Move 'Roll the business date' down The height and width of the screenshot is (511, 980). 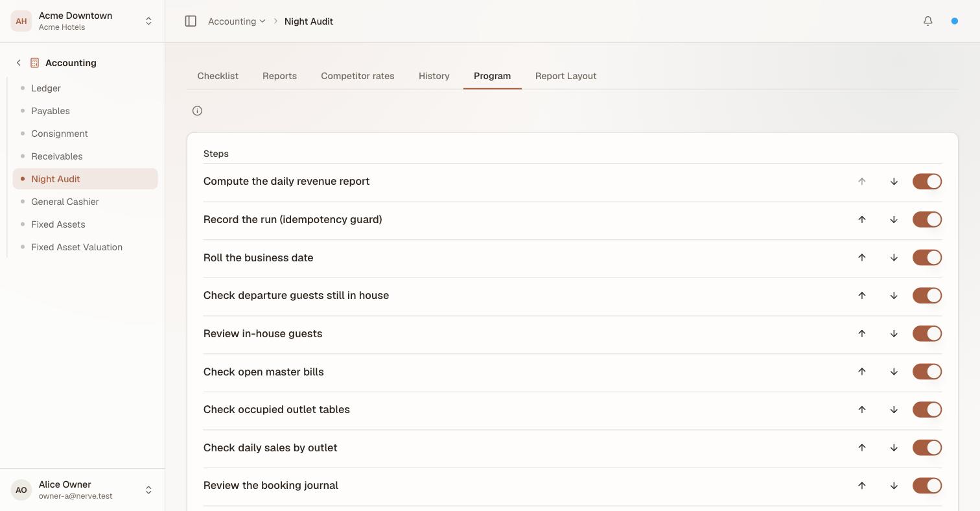pyautogui.click(x=894, y=257)
